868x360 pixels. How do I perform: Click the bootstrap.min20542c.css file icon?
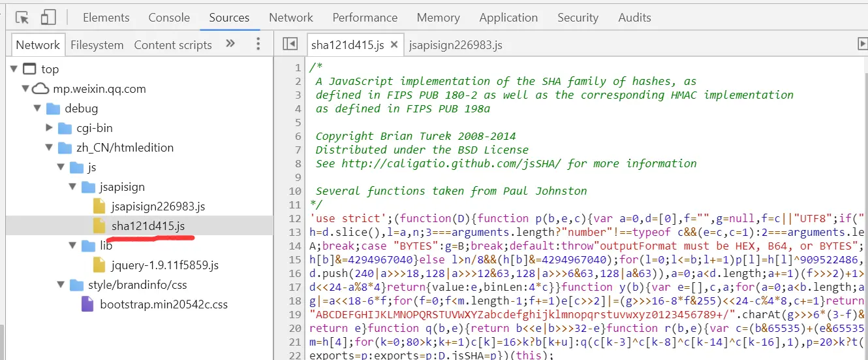click(x=87, y=304)
